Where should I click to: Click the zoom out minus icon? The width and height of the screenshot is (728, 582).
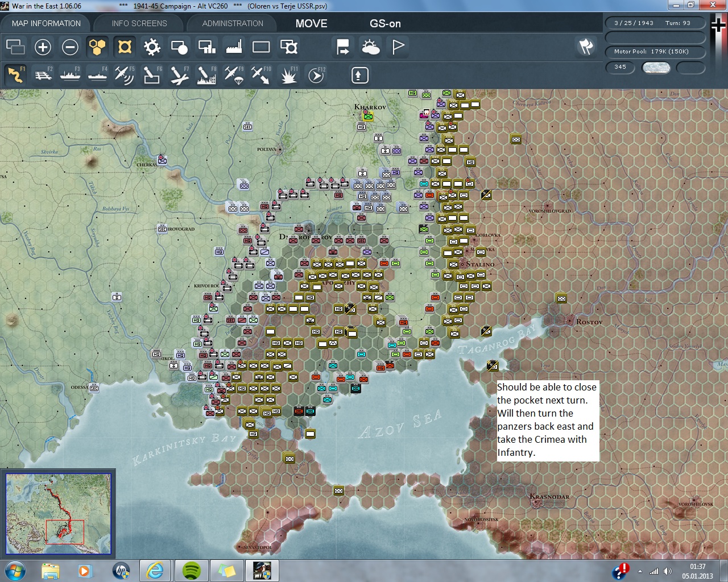(70, 47)
